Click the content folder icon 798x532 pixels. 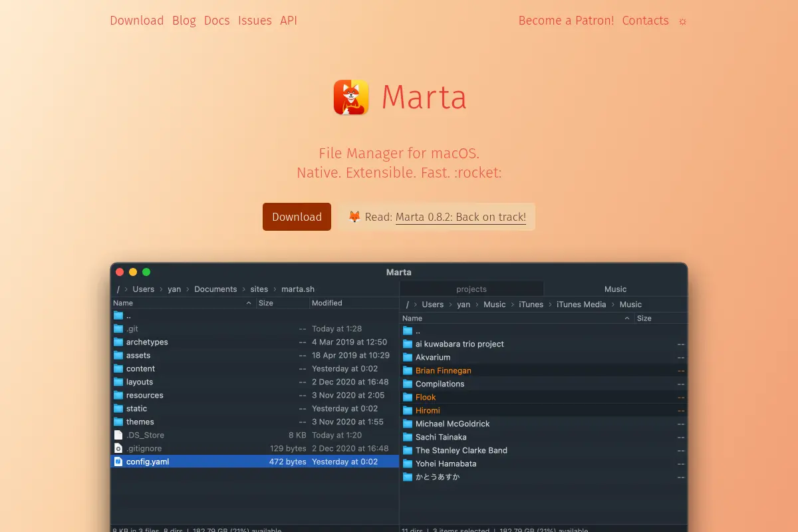[x=118, y=368]
